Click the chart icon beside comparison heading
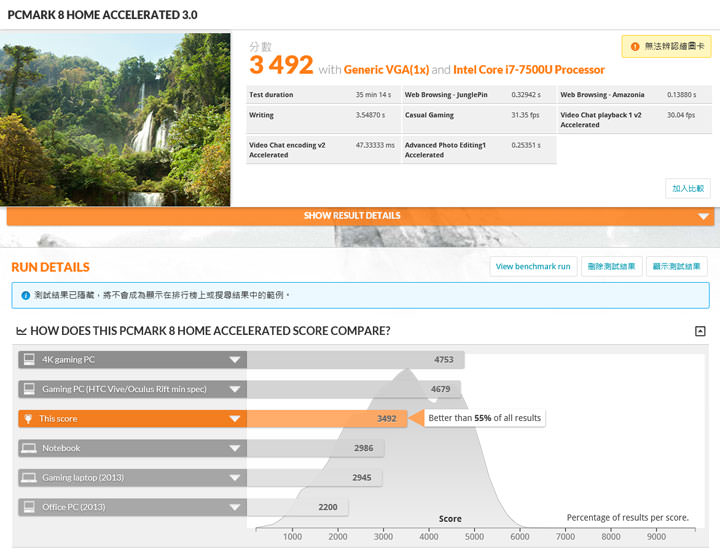 tap(21, 331)
